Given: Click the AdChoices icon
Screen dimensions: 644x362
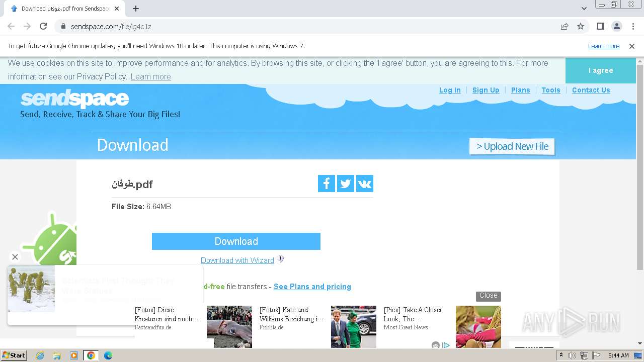Looking at the screenshot, I should [x=446, y=345].
